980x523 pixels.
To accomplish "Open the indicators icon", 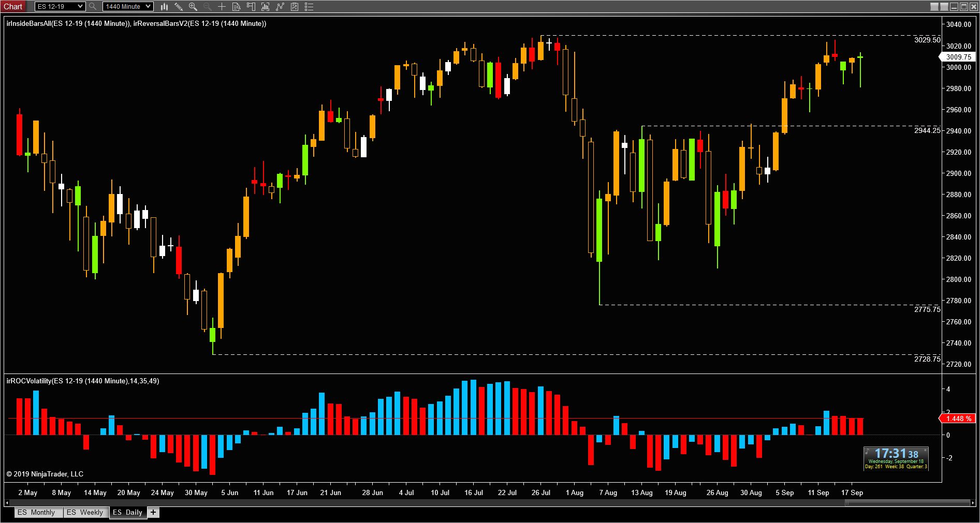I will tap(280, 7).
